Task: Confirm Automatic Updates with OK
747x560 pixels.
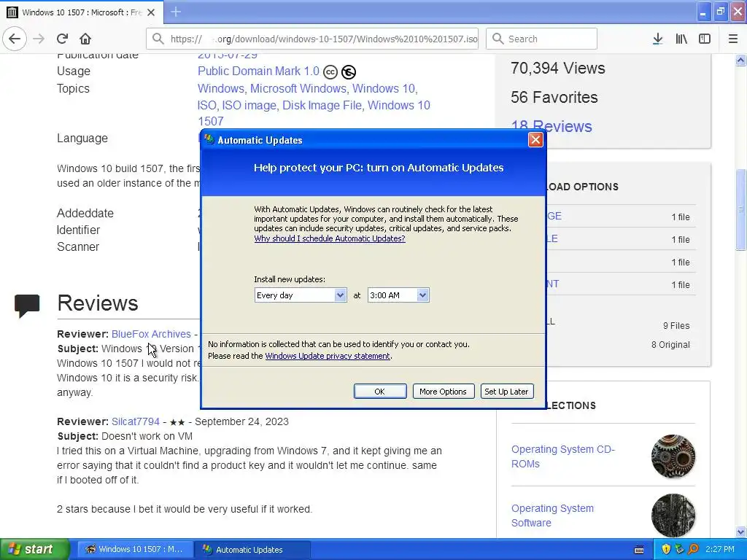Action: 380,392
